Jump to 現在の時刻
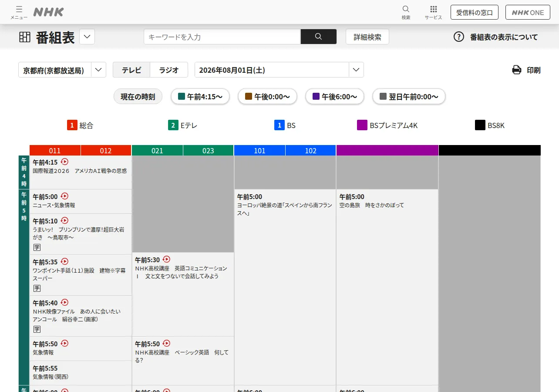This screenshot has height=392, width=559. [138, 97]
